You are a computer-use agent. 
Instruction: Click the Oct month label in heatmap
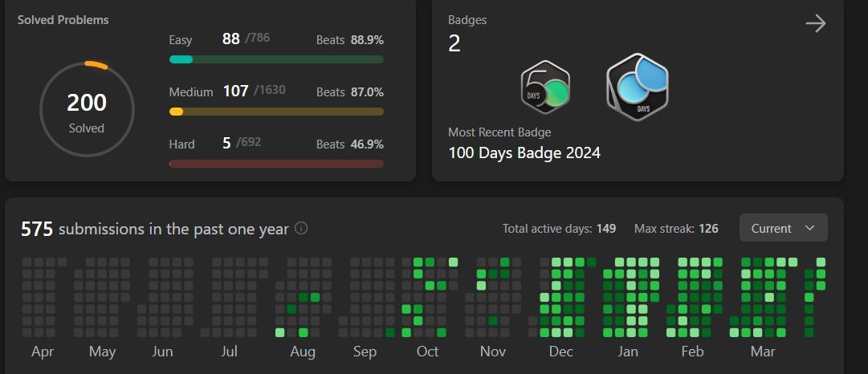(427, 352)
